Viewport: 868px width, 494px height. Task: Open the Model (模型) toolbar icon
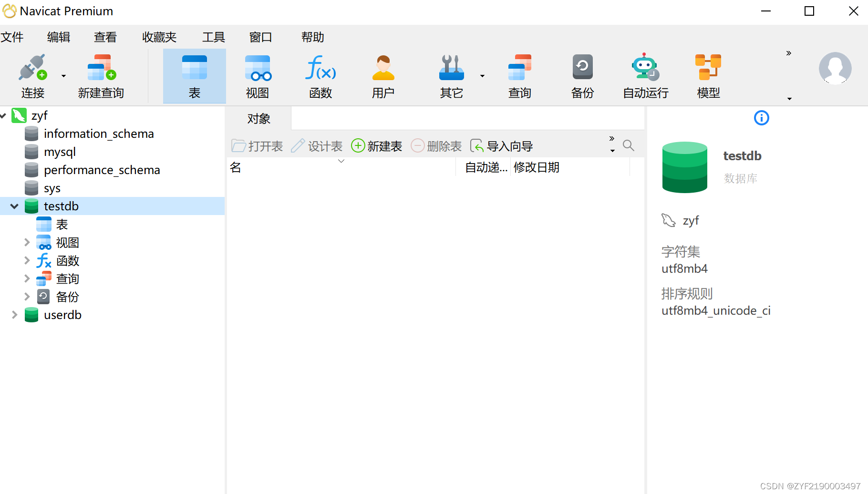click(x=708, y=67)
